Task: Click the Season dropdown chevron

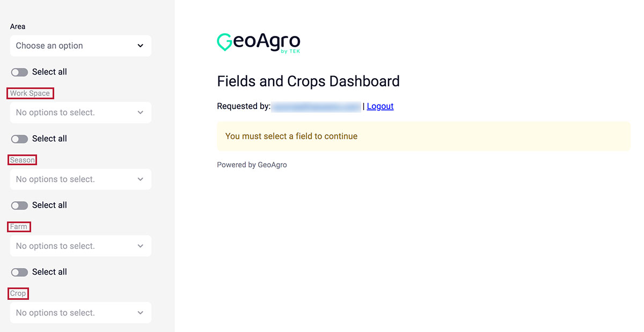Action: (x=140, y=179)
